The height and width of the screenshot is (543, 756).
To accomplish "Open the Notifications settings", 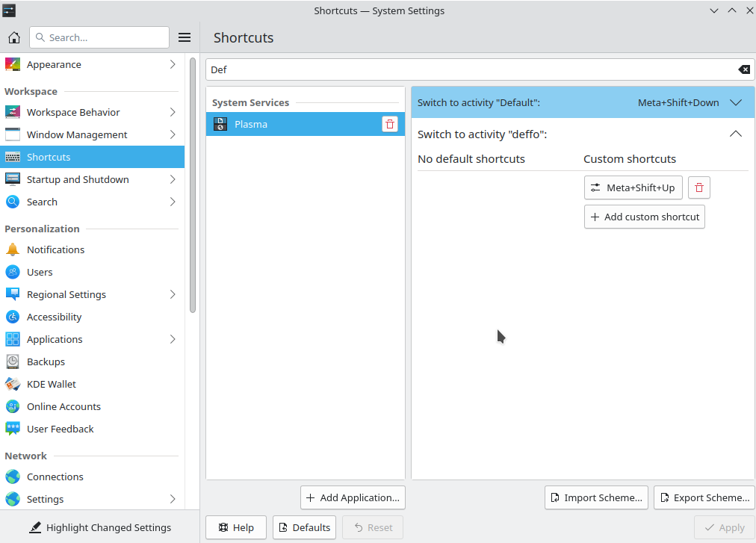I will [x=55, y=249].
